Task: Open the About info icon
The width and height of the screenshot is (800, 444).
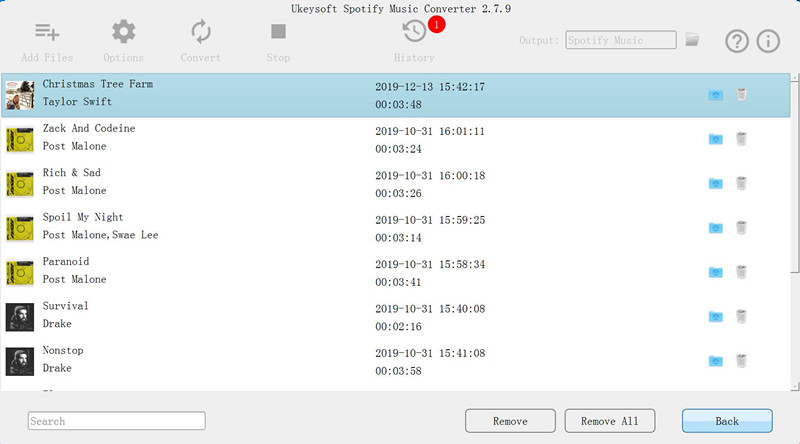Action: (768, 41)
